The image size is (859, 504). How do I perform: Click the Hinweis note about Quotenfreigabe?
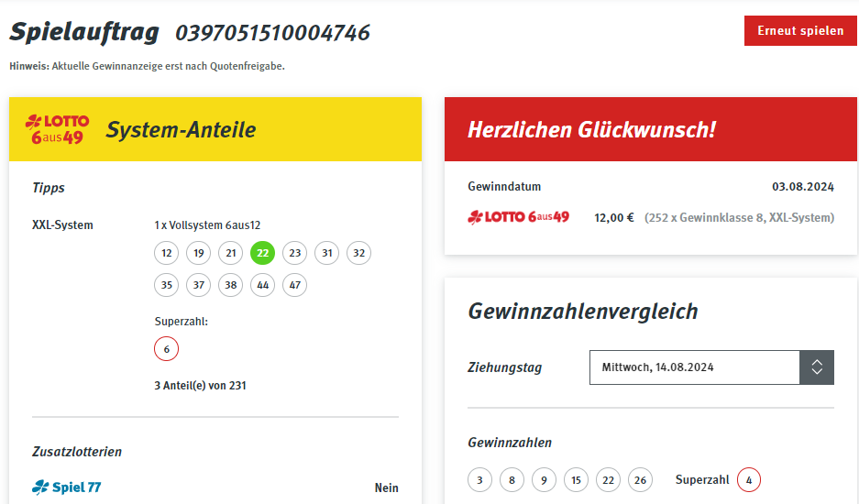click(x=147, y=66)
